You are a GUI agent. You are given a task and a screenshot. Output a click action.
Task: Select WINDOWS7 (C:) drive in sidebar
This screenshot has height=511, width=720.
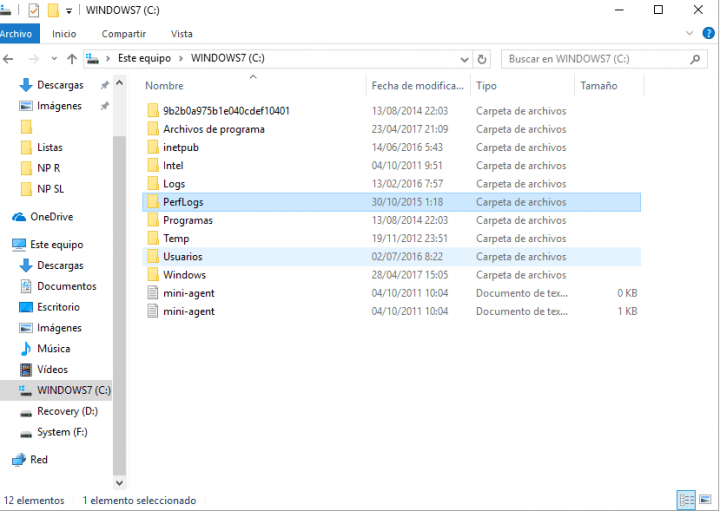tap(56, 390)
